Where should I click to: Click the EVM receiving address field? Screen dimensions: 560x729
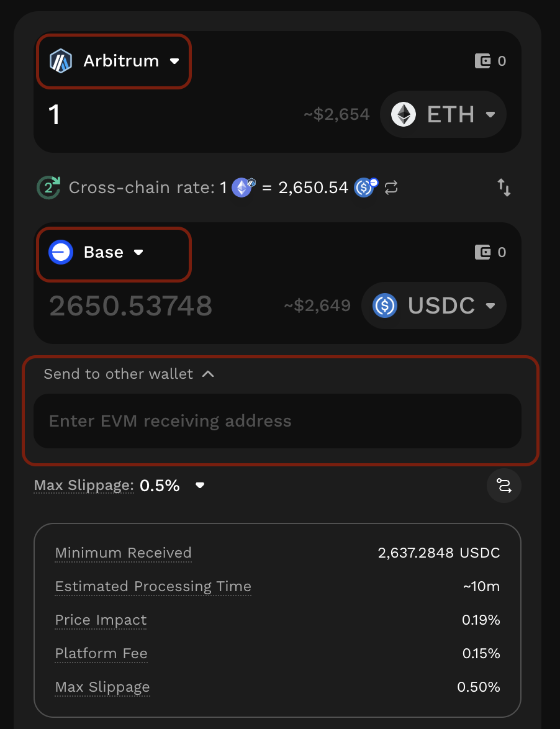click(x=277, y=421)
